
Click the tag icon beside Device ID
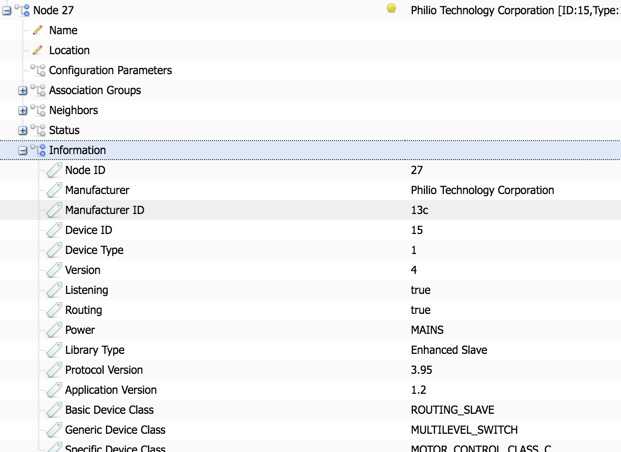(x=54, y=230)
